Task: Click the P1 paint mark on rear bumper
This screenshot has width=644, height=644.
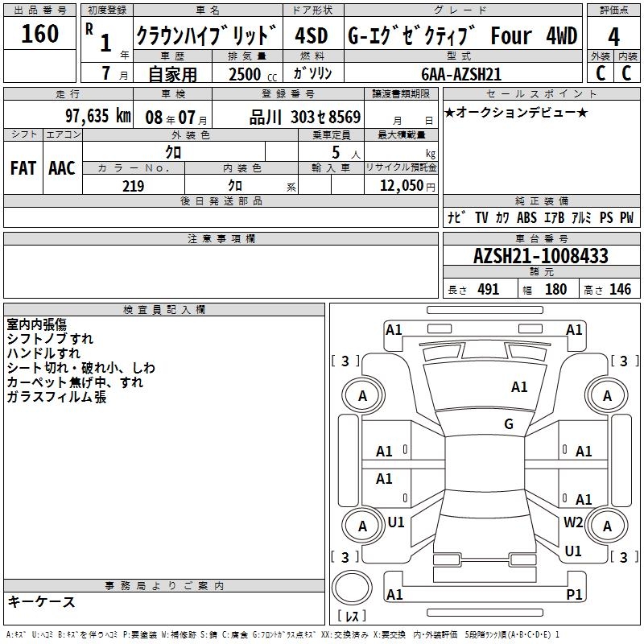Action: click(574, 595)
